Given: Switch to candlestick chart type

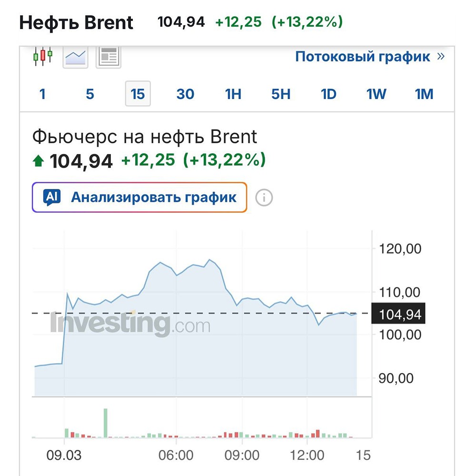Looking at the screenshot, I should tap(43, 57).
